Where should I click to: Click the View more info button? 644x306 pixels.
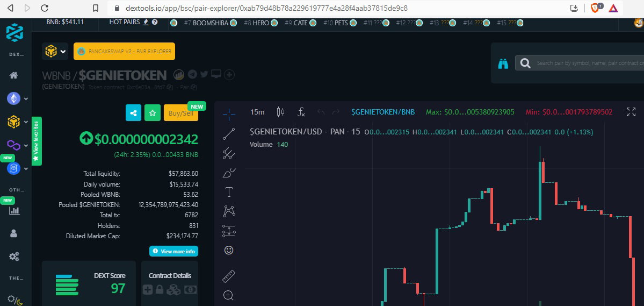coord(173,251)
